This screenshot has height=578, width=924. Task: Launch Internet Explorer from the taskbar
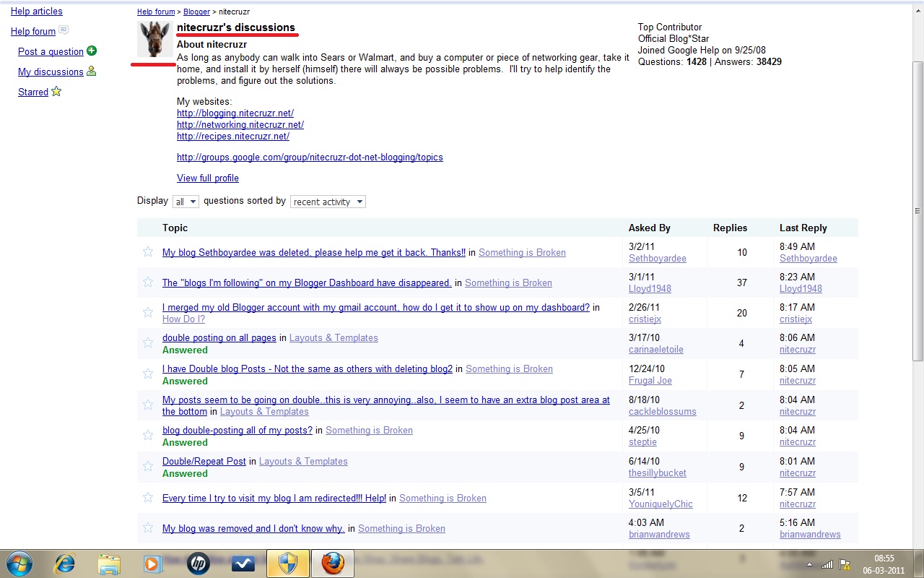(x=64, y=563)
